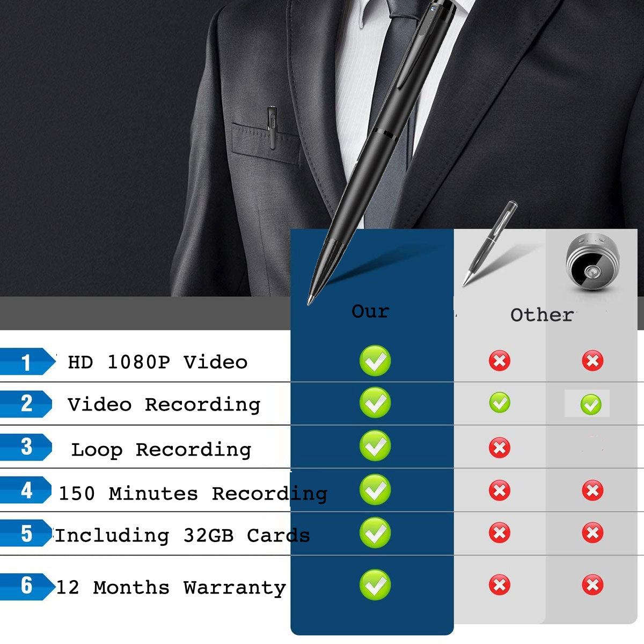Click the green checkmark for 12 Months Warranty
This screenshot has width=644, height=644.
pos(375,584)
